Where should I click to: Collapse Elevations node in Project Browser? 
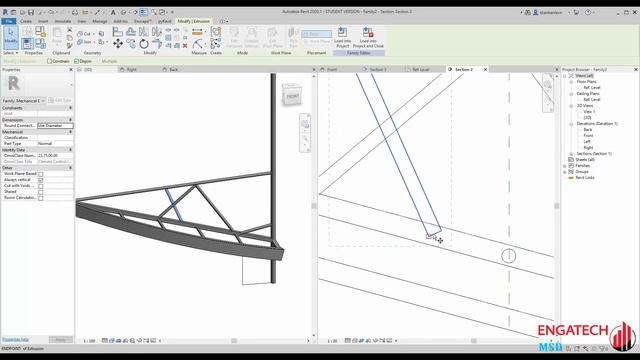point(571,123)
